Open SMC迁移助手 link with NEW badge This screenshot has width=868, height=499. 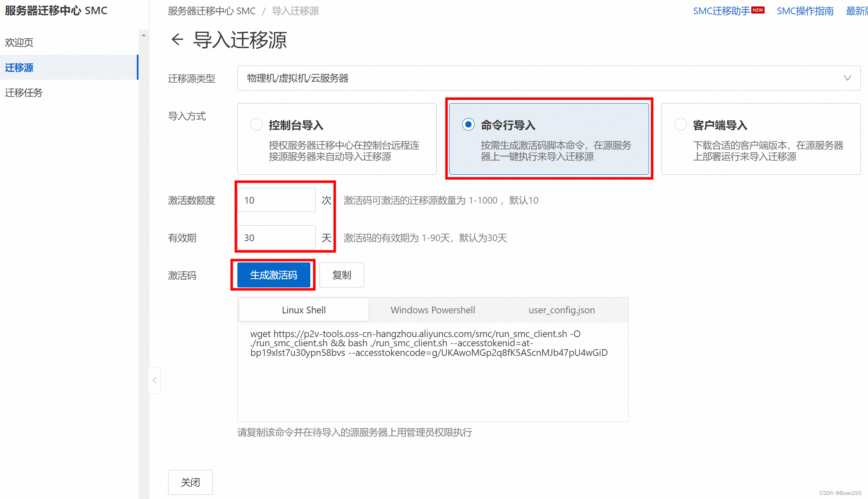point(722,11)
